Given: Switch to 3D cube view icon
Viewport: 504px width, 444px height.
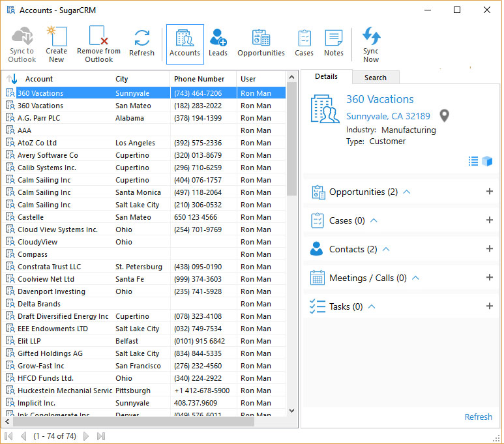Looking at the screenshot, I should pos(487,161).
